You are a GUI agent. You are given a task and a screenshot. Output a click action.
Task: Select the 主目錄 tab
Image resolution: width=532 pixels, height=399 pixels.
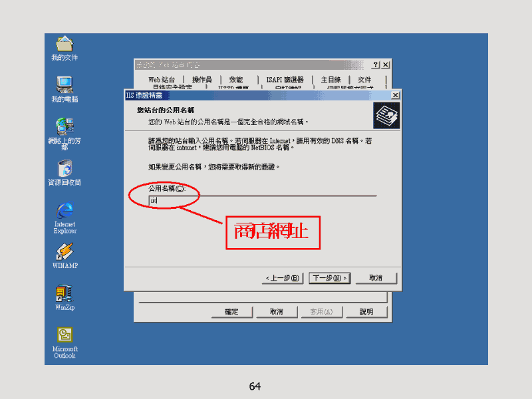tap(331, 80)
